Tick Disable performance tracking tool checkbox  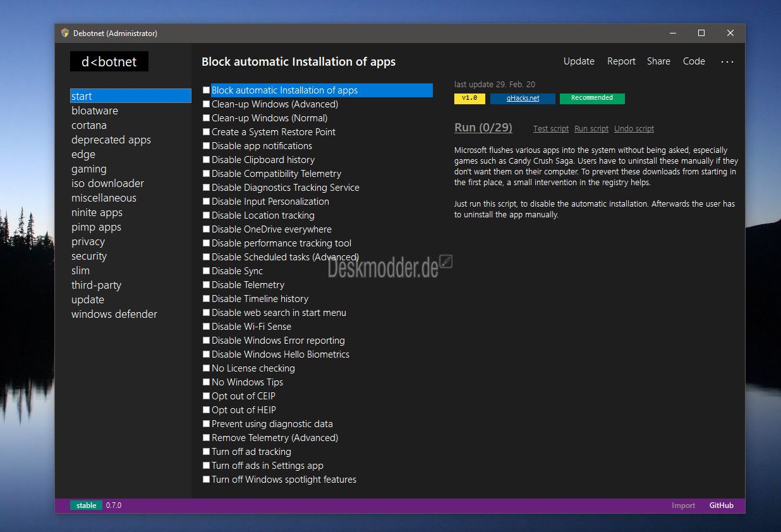click(x=206, y=243)
